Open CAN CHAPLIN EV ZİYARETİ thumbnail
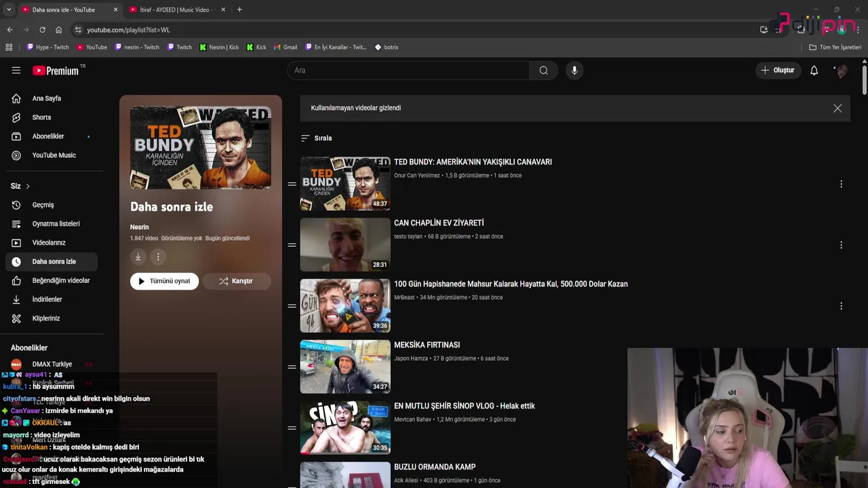Screen dimensions: 868x488 (345, 245)
